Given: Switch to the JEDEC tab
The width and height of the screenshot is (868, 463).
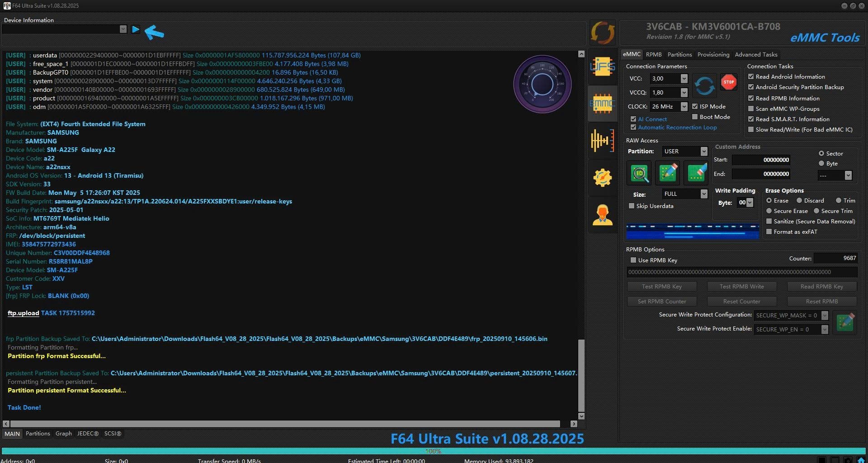Looking at the screenshot, I should (88, 434).
